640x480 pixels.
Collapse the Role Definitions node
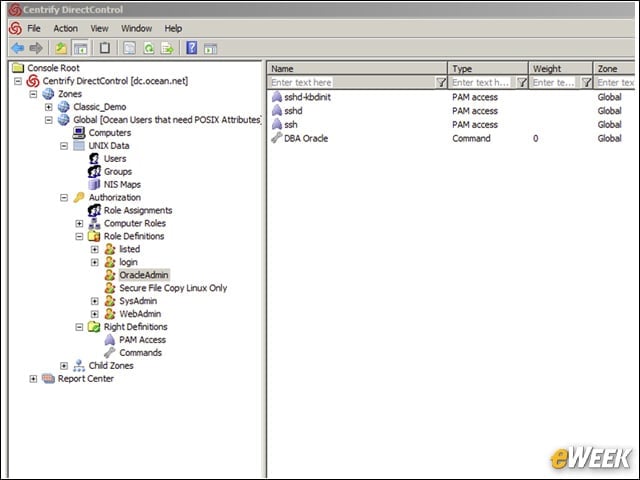pyautogui.click(x=79, y=236)
